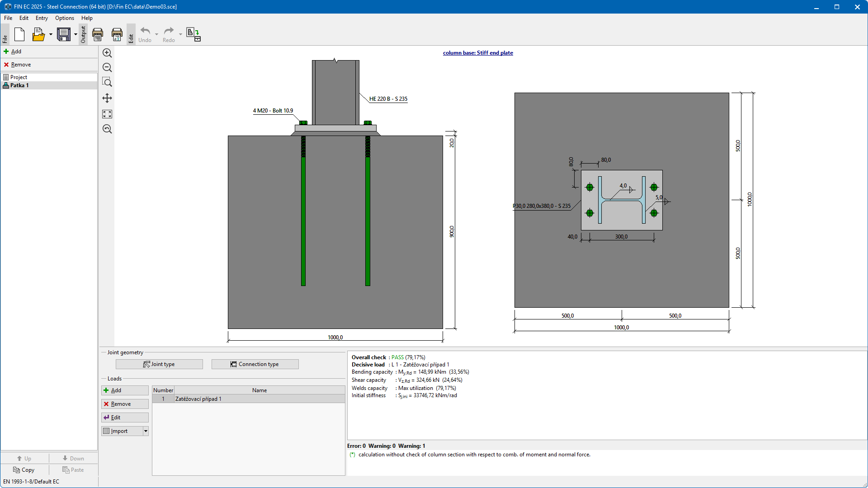
Task: Click the Zoom in magnifier icon
Action: (107, 53)
